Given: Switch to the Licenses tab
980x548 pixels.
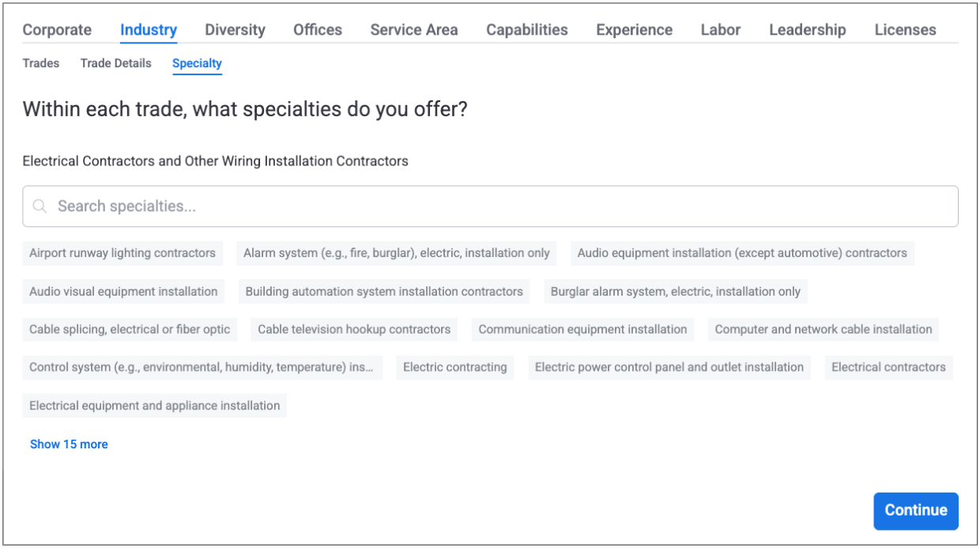Looking at the screenshot, I should (905, 30).
